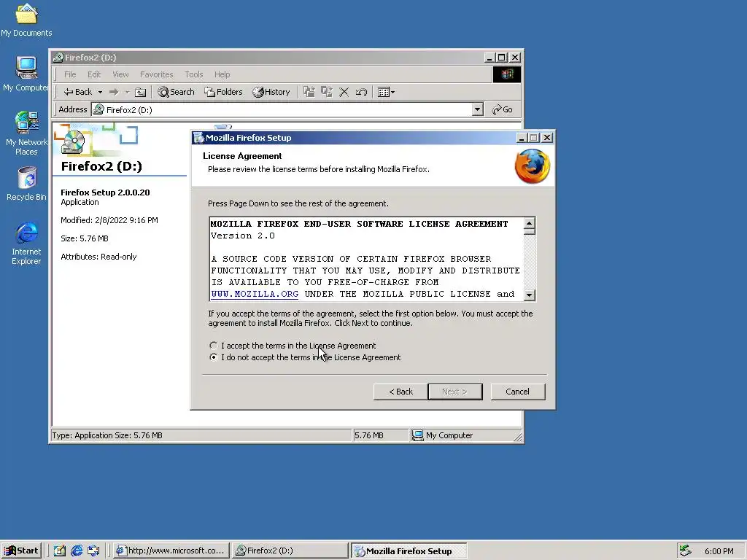Switch to microsoft.com taskbar button
This screenshot has height=560, width=747.
pos(171,551)
